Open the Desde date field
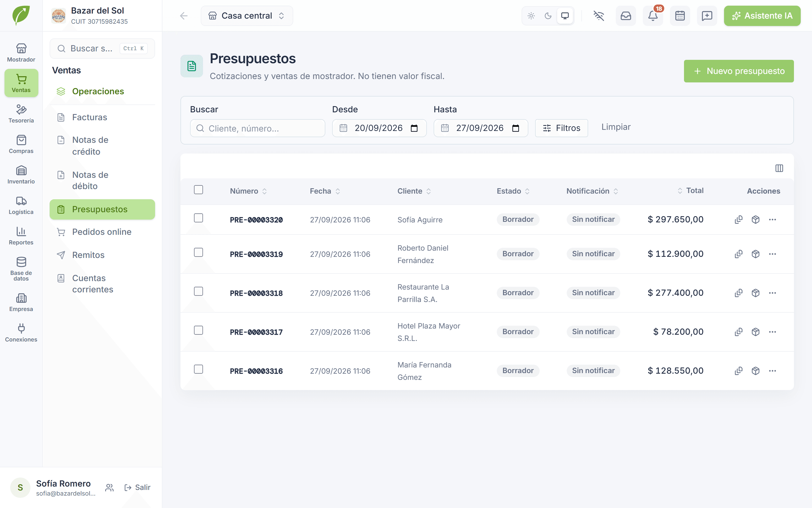Image resolution: width=812 pixels, height=508 pixels. tap(379, 128)
